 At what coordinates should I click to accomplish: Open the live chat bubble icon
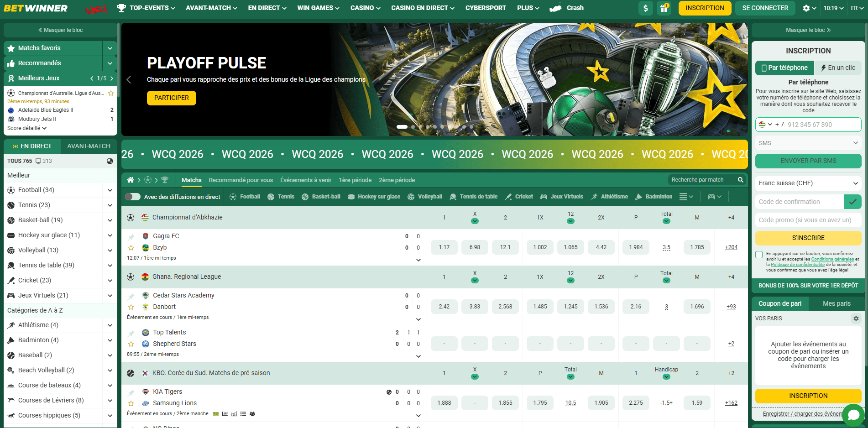coord(853,415)
